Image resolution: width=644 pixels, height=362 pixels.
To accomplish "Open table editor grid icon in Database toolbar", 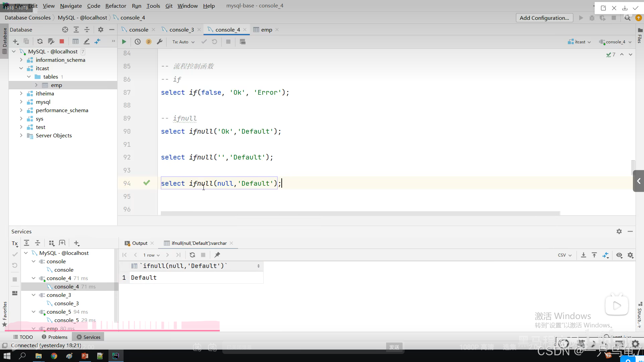I will point(76,41).
